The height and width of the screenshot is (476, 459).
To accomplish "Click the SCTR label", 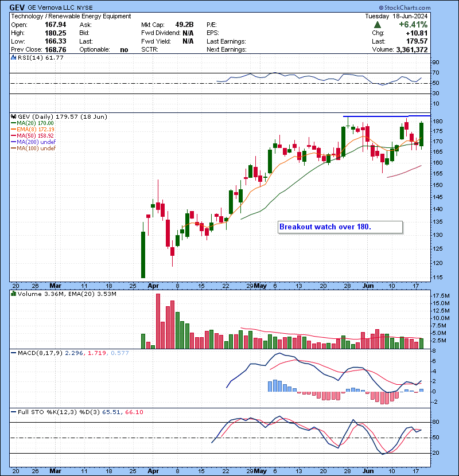I will (x=149, y=49).
